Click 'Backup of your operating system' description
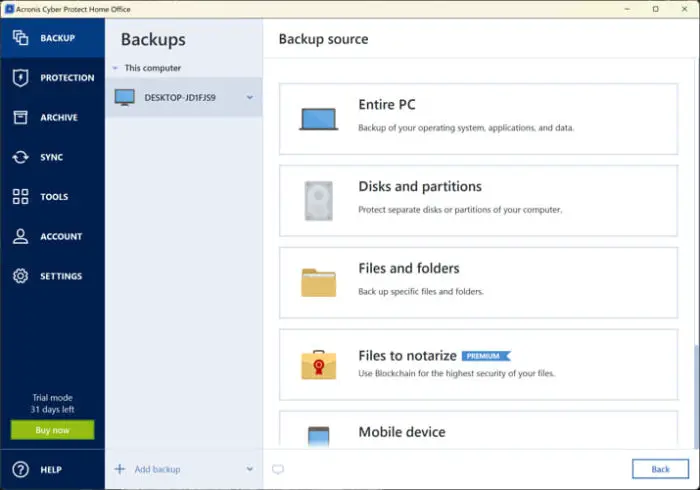Screen dimensions: 700x490 (466, 128)
